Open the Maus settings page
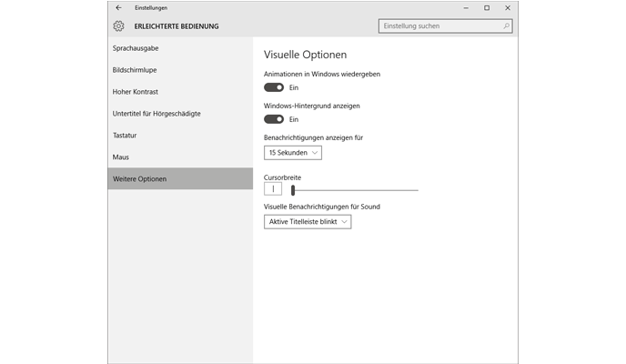Viewport: 626px width, 364px height. pyautogui.click(x=122, y=157)
